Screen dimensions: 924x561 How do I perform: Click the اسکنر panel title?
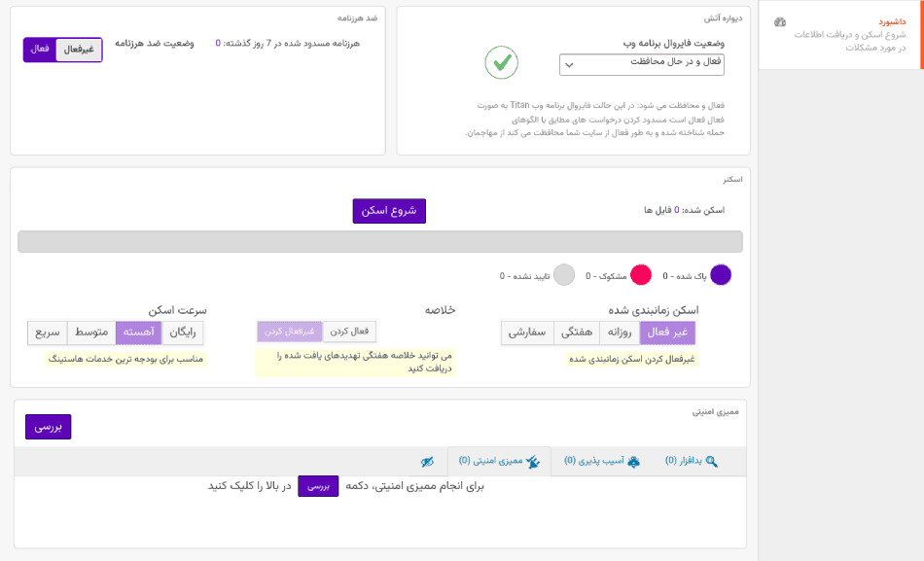[732, 179]
